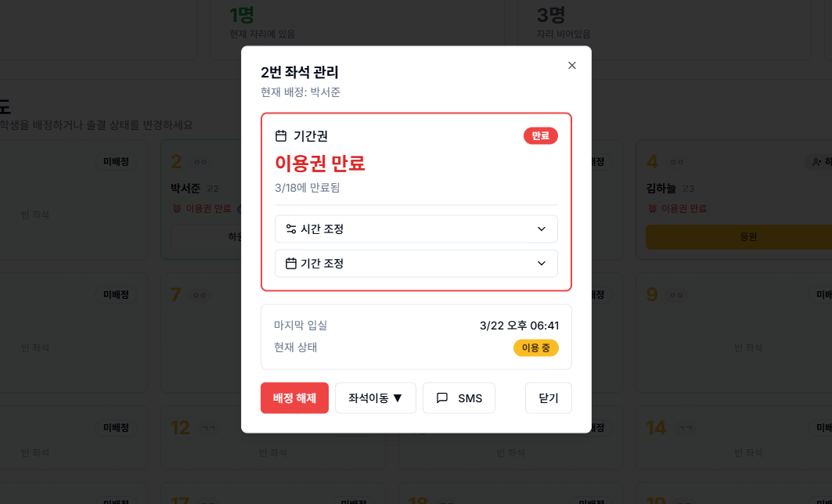Image resolution: width=832 pixels, height=504 pixels.
Task: Click the seat dots icon beside seat number 7
Action: tap(199, 294)
